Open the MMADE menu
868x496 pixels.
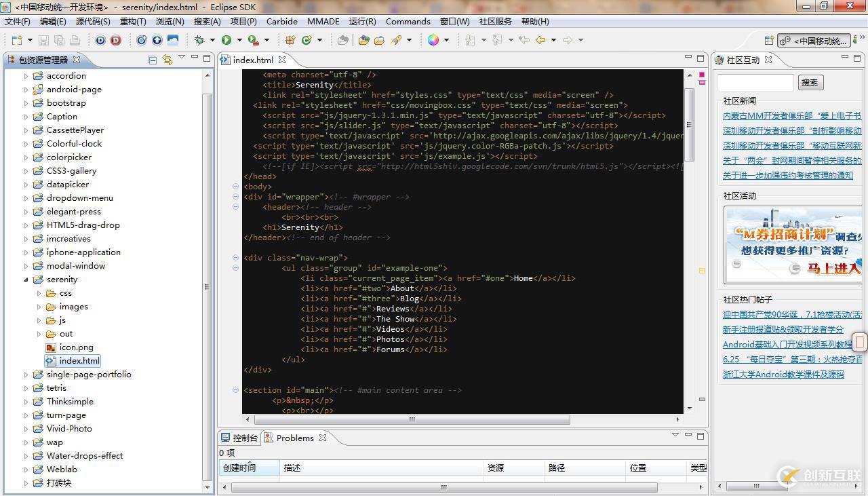click(x=323, y=22)
